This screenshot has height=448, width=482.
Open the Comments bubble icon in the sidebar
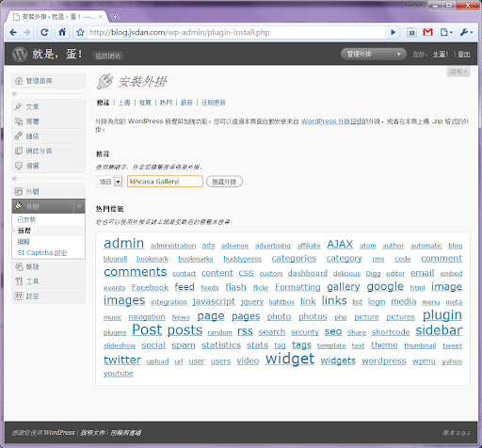(19, 166)
